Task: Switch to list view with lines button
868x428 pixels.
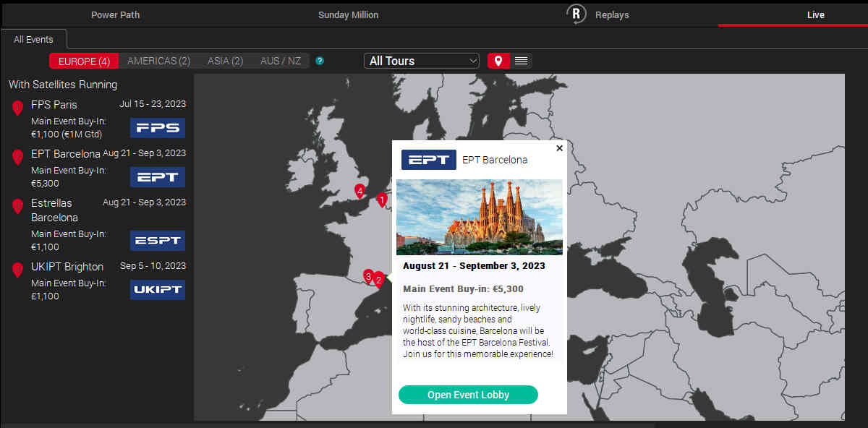Action: (x=522, y=61)
